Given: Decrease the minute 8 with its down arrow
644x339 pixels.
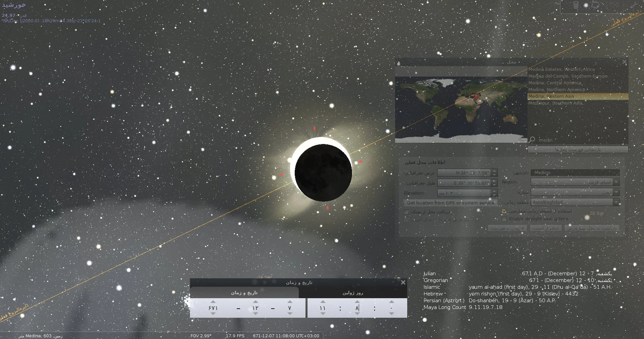Looking at the screenshot, I should pyautogui.click(x=357, y=314).
